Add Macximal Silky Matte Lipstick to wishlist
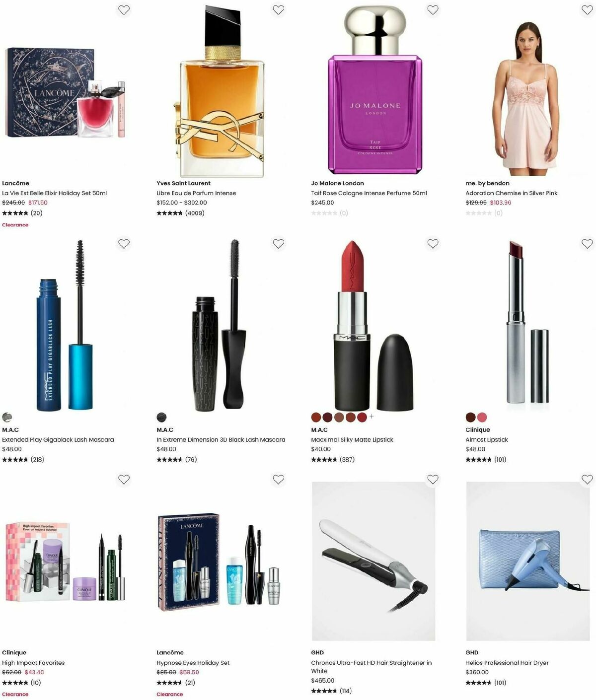Screen dimensions: 596x700 click(433, 244)
